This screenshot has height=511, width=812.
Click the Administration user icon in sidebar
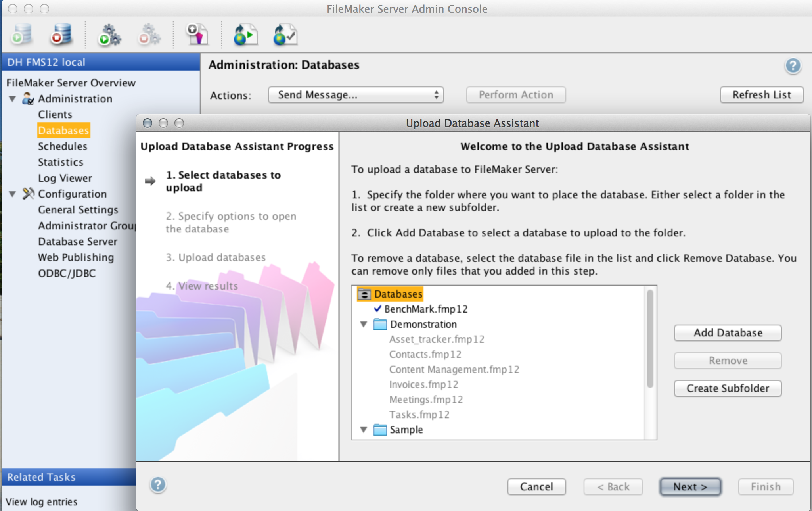coord(28,98)
